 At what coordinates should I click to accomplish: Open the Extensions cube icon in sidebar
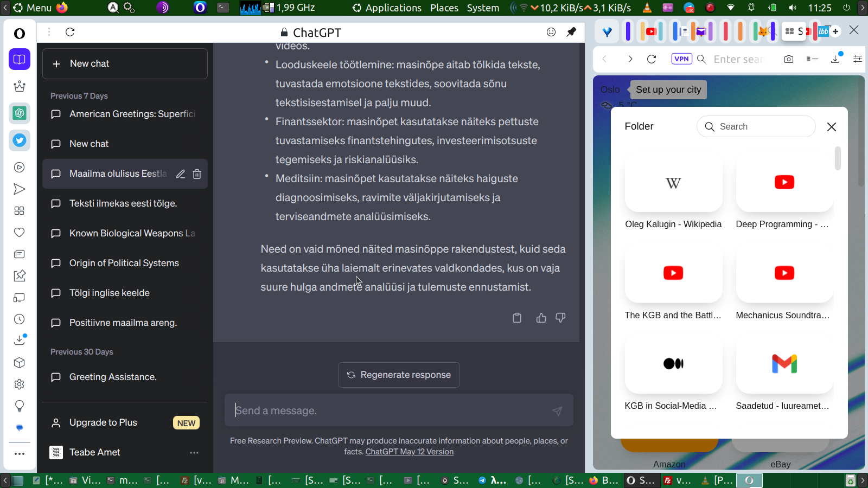point(20,363)
